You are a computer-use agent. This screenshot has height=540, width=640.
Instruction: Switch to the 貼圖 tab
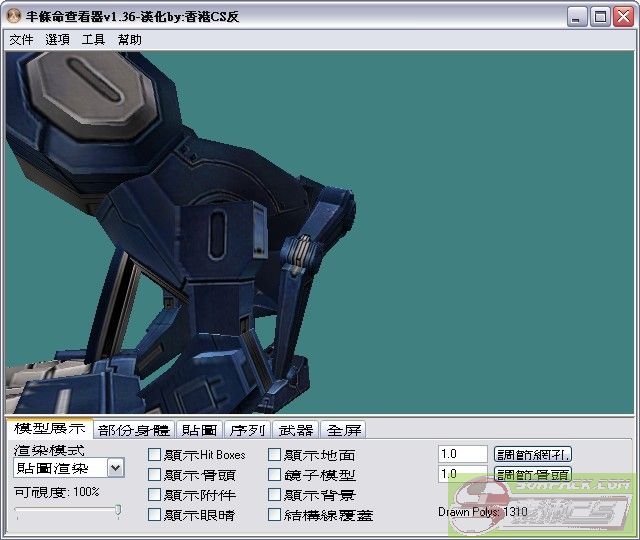199,430
